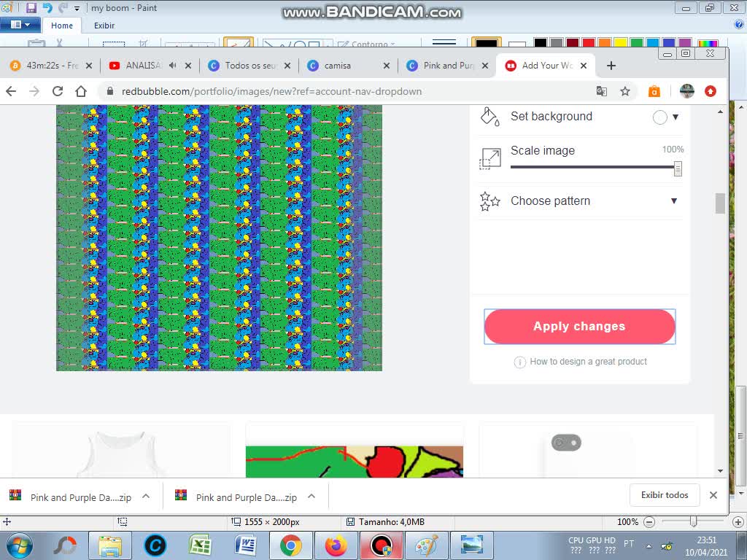Click the white background color circle
The width and height of the screenshot is (747, 560).
pos(659,117)
